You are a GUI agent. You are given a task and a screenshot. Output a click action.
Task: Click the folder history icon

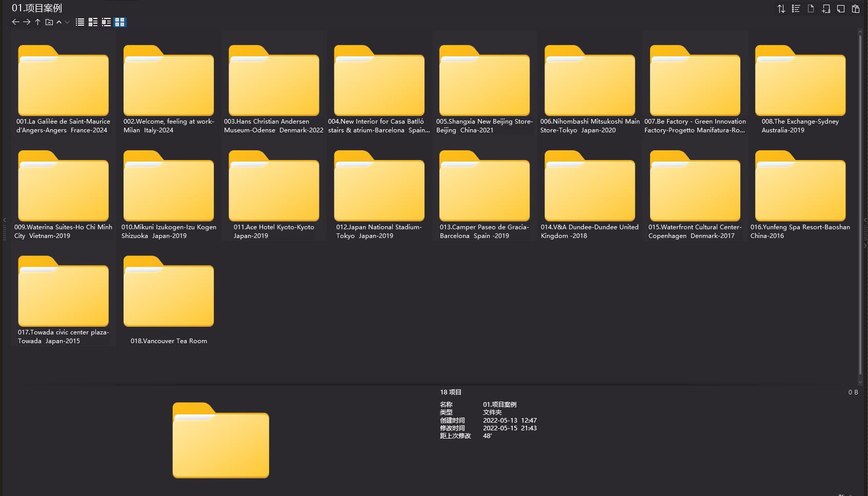49,22
